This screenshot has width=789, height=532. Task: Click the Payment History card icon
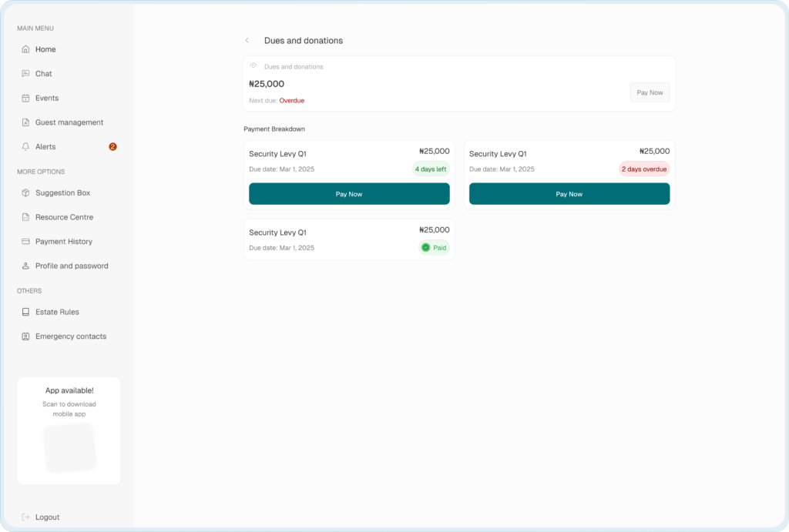25,242
